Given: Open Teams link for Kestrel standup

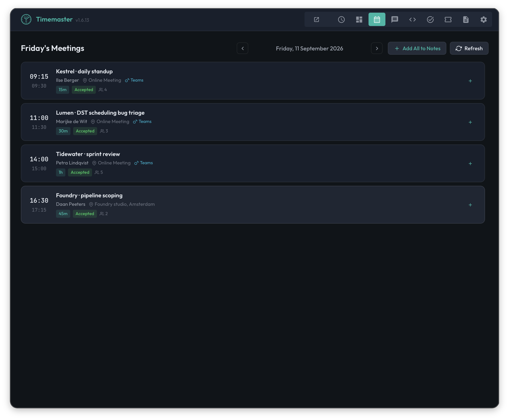Looking at the screenshot, I should pyautogui.click(x=134, y=80).
